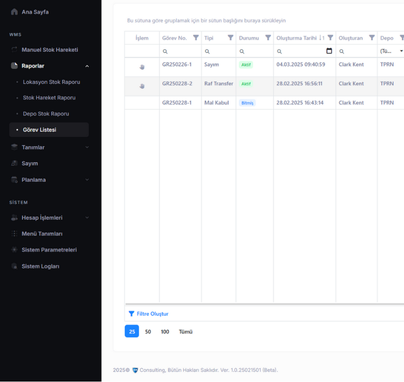Open Manuel Stok Hareketi page
This screenshot has height=382, width=404.
[50, 50]
